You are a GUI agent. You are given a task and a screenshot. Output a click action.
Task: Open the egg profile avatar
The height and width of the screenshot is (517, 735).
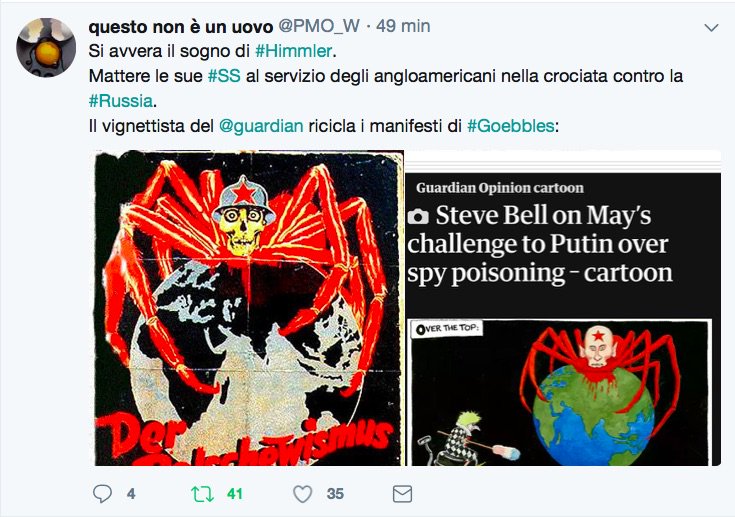pyautogui.click(x=46, y=47)
